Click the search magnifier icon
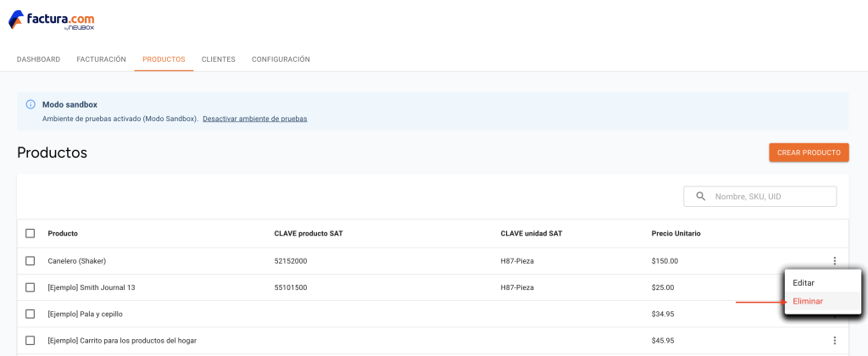 (701, 196)
